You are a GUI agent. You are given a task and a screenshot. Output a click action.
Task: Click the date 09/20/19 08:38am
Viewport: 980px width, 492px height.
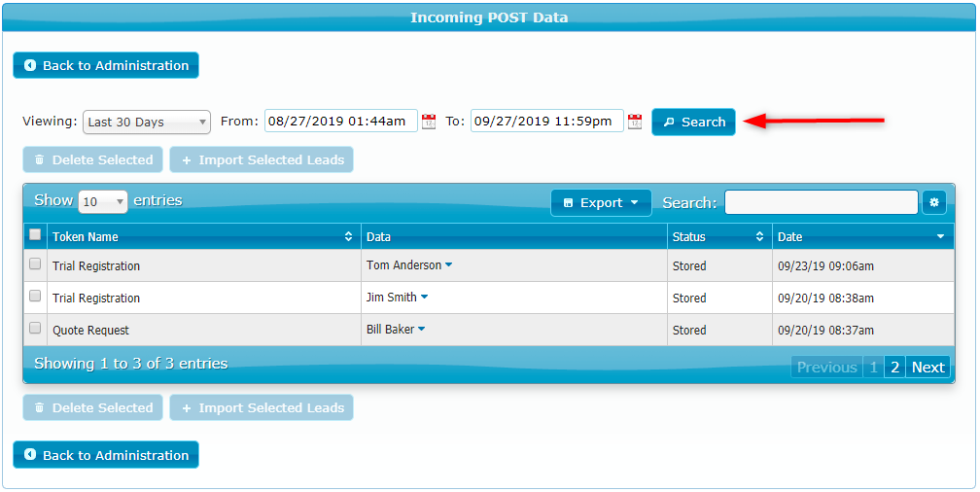click(825, 299)
